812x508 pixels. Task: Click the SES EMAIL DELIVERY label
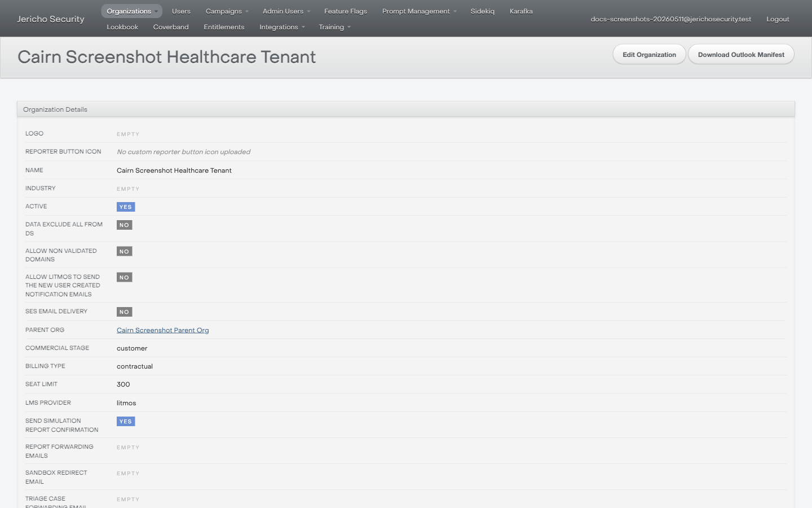(x=56, y=312)
